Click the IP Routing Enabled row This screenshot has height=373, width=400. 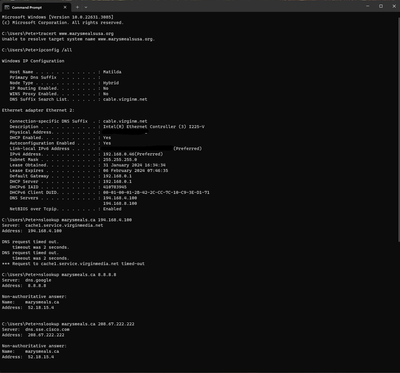(59, 88)
